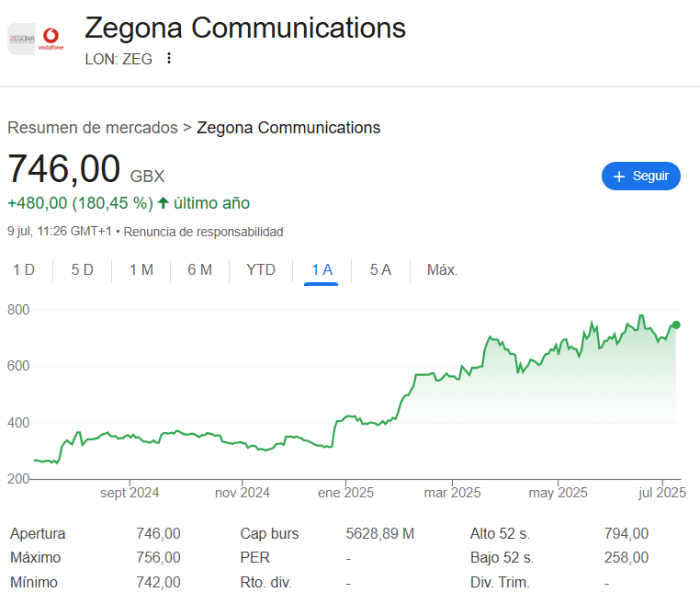Show the YTD chart range
Image resolution: width=700 pixels, height=604 pixels.
pyautogui.click(x=262, y=269)
